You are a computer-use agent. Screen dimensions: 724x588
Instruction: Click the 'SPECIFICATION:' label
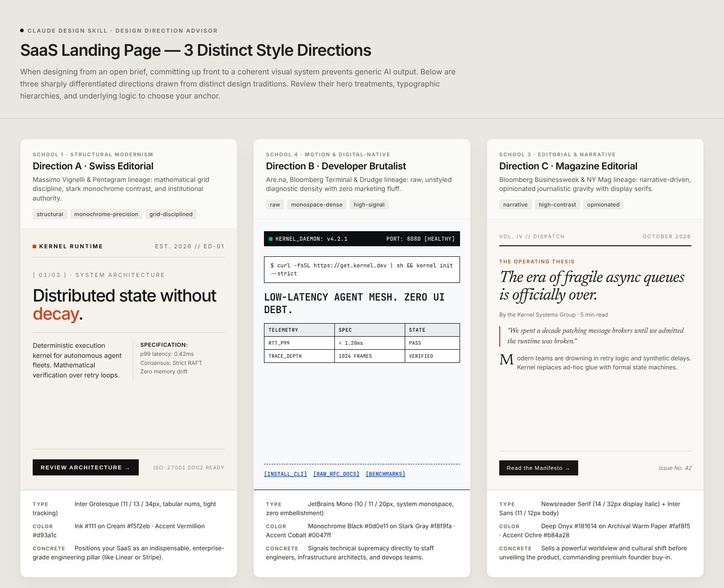[x=164, y=345]
